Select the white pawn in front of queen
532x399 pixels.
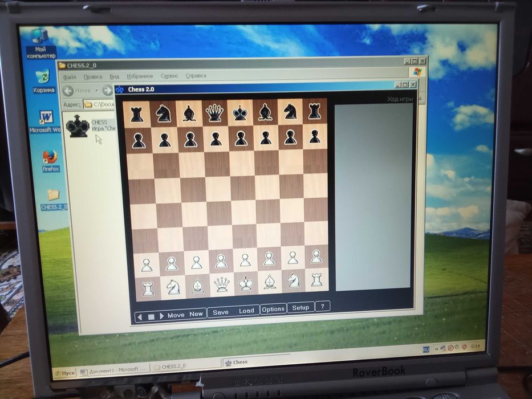221,261
